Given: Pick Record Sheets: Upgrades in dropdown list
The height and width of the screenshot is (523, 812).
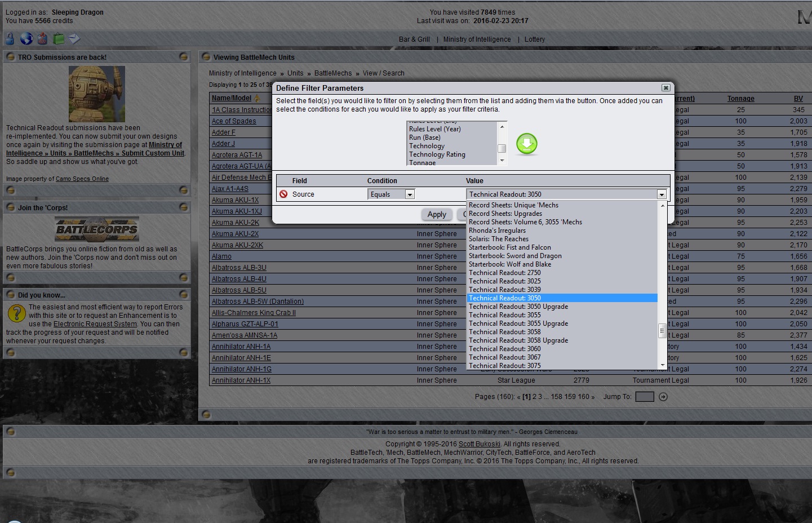Looking at the screenshot, I should pyautogui.click(x=505, y=214).
